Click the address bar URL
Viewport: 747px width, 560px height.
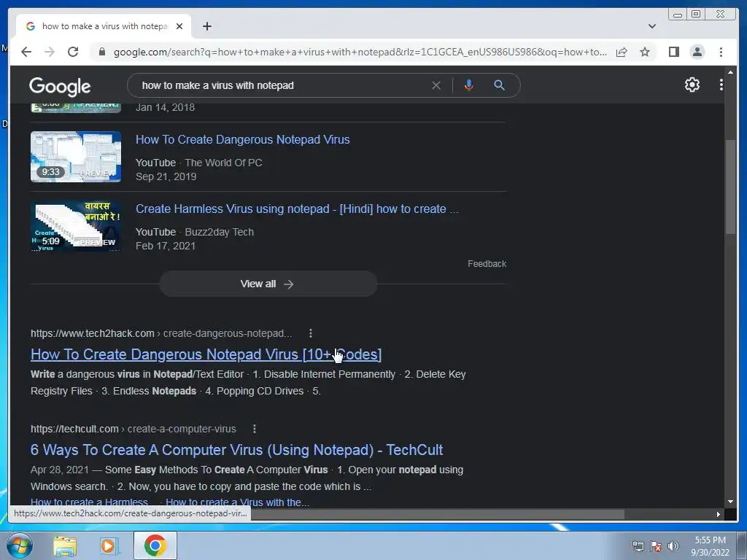[360, 52]
